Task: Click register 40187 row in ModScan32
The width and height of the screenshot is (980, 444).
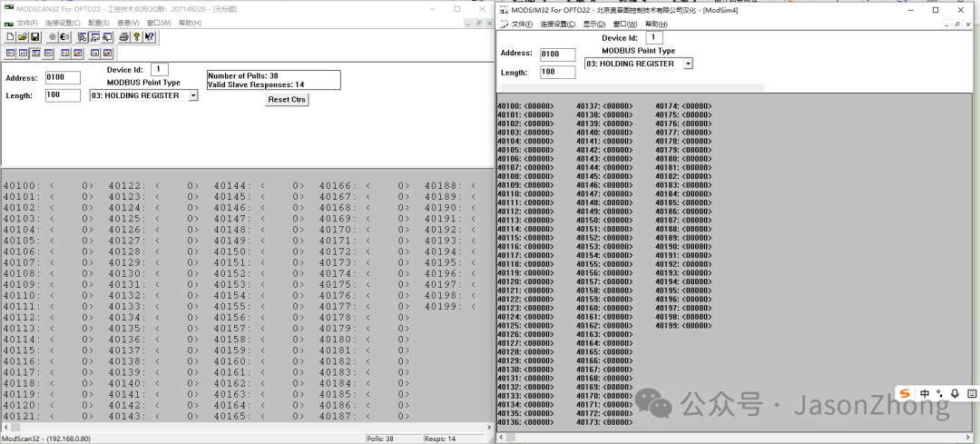Action: click(x=365, y=417)
